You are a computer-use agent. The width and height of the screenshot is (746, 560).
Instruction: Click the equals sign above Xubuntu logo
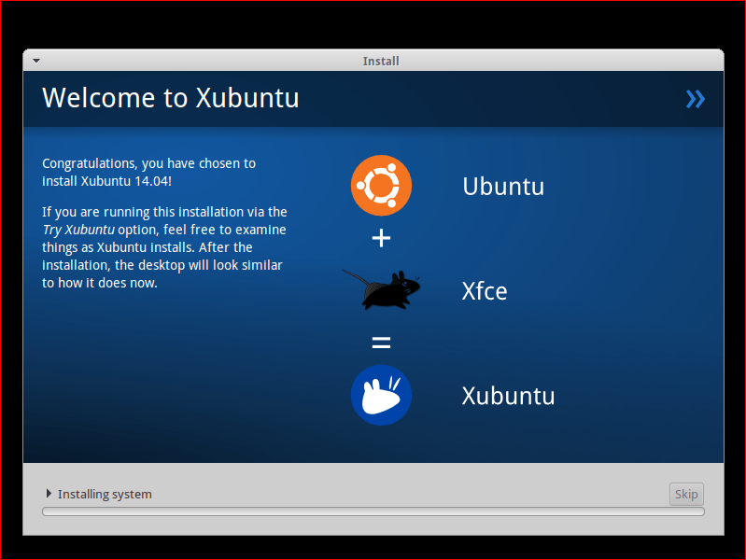pyautogui.click(x=381, y=343)
